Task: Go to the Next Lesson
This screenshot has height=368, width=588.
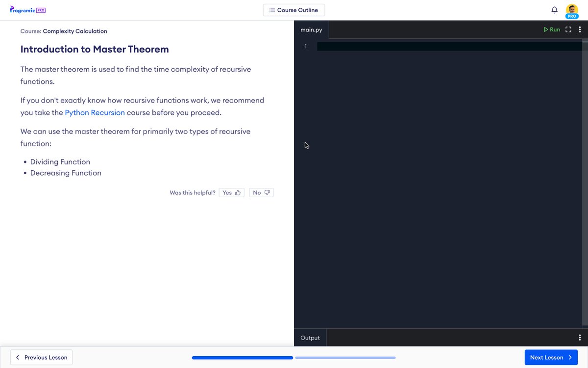Action: click(x=551, y=357)
